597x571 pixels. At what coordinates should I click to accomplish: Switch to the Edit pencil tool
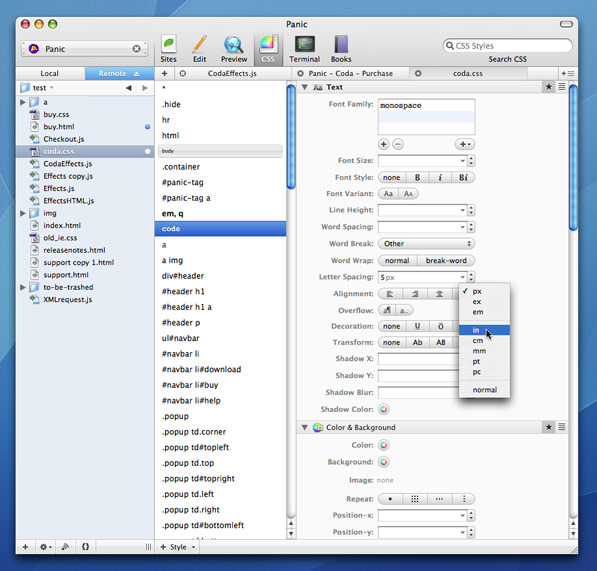coord(200,49)
